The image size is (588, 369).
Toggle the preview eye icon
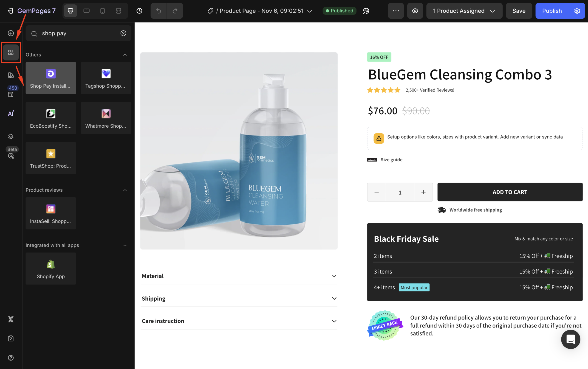[x=415, y=11]
